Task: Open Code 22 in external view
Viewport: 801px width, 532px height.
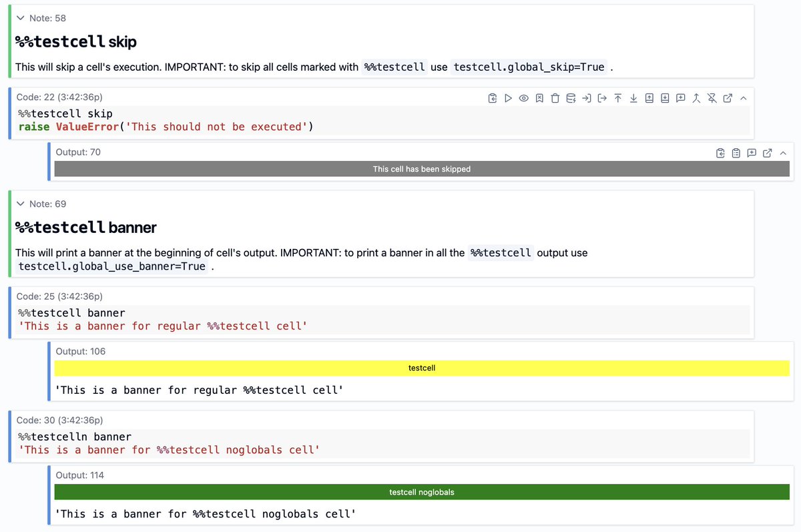Action: 728,98
